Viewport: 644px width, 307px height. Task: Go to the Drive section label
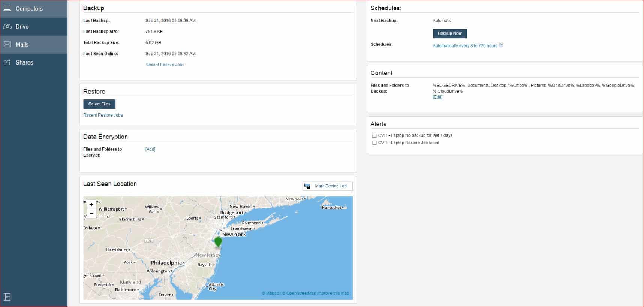(x=22, y=26)
